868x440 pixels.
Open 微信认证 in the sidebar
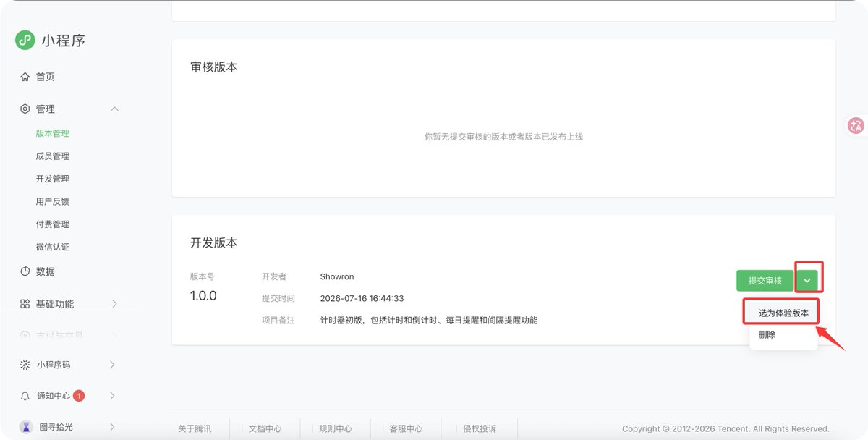click(53, 247)
